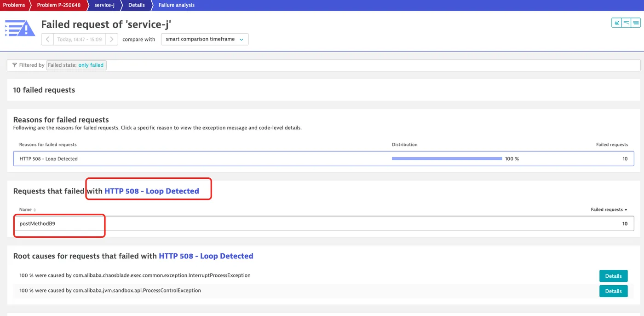Click the 'only failed' filter chip
The width and height of the screenshot is (644, 316).
coord(91,65)
